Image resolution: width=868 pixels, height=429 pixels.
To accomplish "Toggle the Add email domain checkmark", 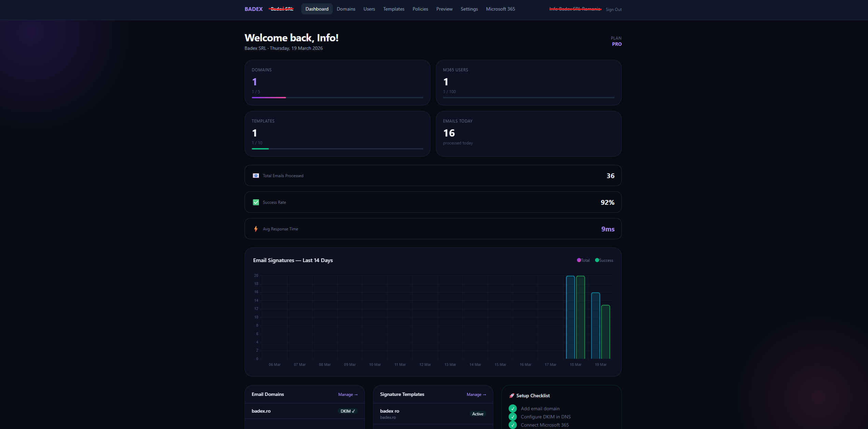I will click(x=512, y=409).
